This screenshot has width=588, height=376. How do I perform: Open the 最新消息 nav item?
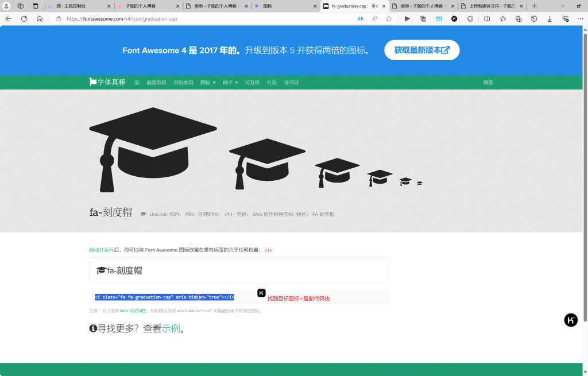pos(156,83)
